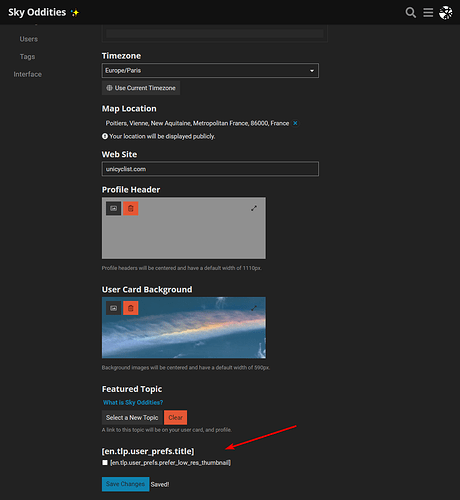Open the user avatar menu
This screenshot has height=500, width=460.
(x=446, y=13)
